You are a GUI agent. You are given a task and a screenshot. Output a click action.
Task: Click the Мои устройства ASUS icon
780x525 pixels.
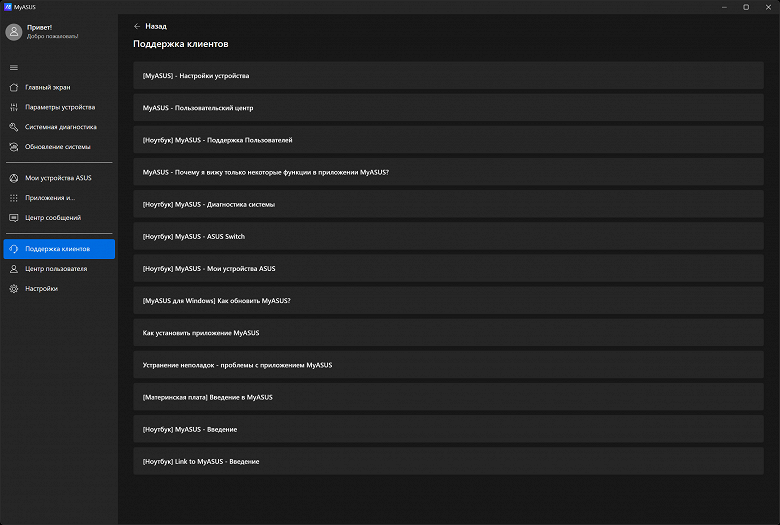(13, 177)
